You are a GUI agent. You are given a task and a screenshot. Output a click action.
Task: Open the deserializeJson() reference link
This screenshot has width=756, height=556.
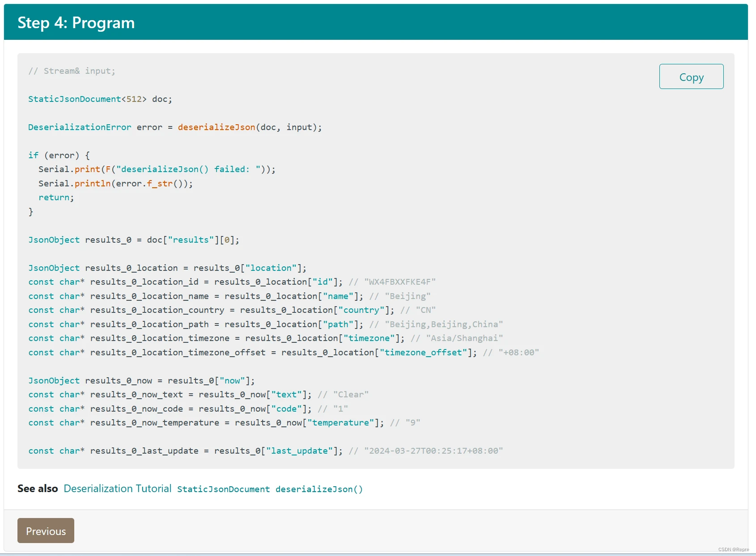[x=319, y=489]
